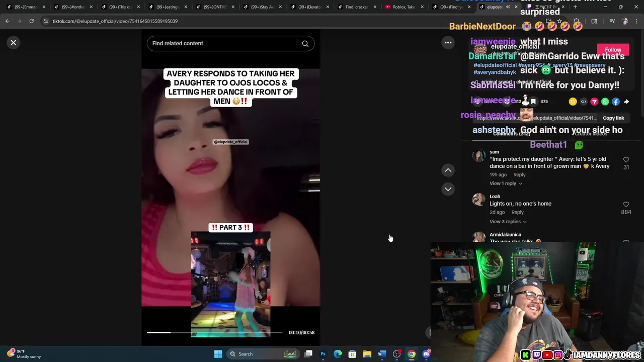This screenshot has height=362, width=644.
Task: Open the weather widget showing 96°F
Action: tap(24, 354)
